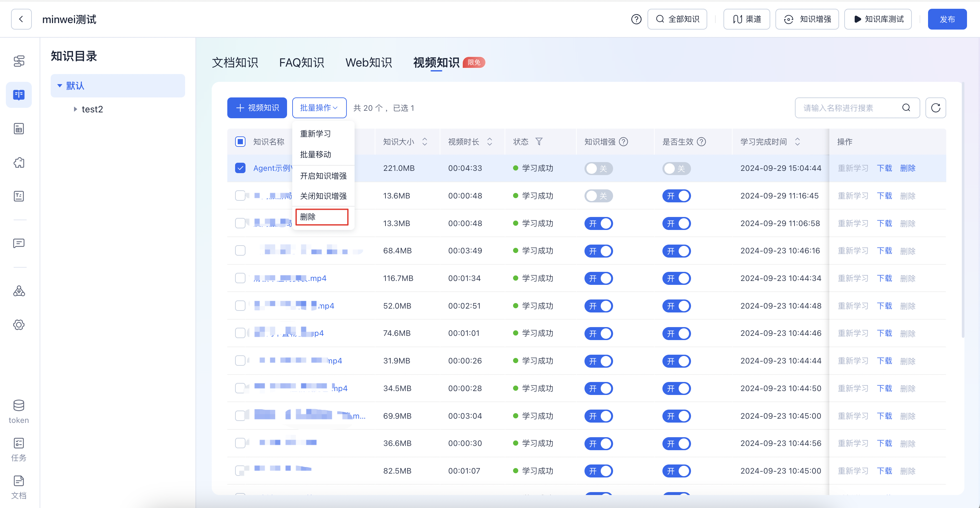Choose 重新学习 from batch menu
Screen dimensions: 980x508
click(x=315, y=133)
